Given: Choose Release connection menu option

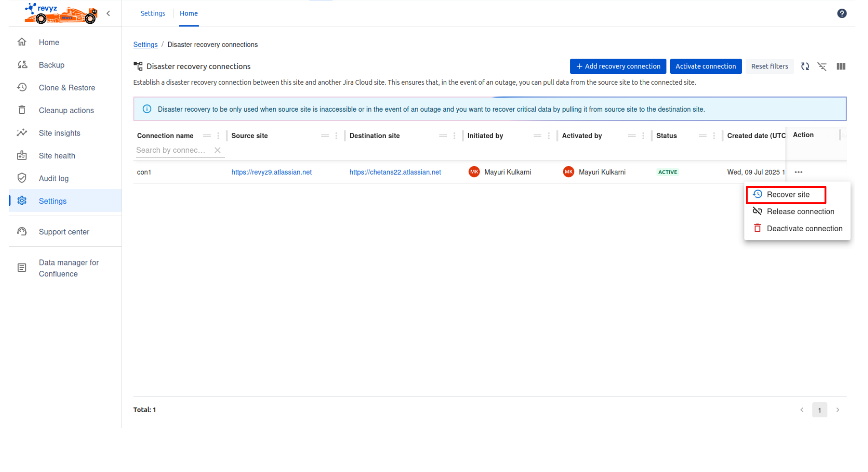Looking at the screenshot, I should [x=800, y=212].
